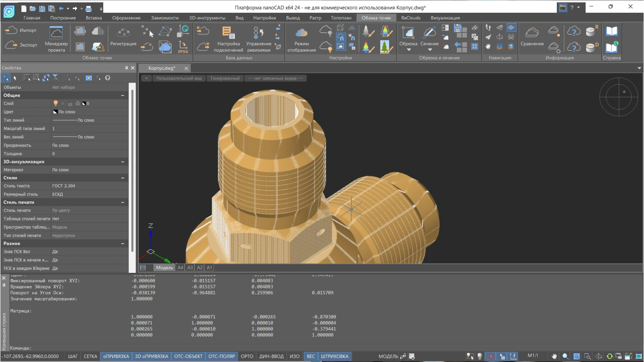
Task: Click the Регистрация tool icon
Action: pyautogui.click(x=123, y=33)
